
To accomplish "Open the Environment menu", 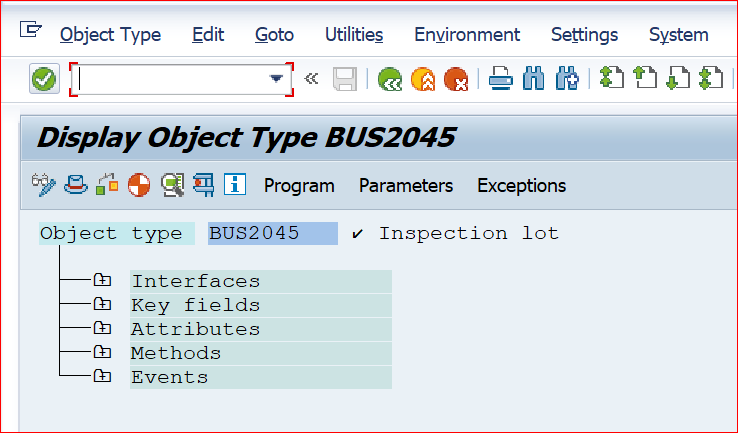I will point(467,35).
